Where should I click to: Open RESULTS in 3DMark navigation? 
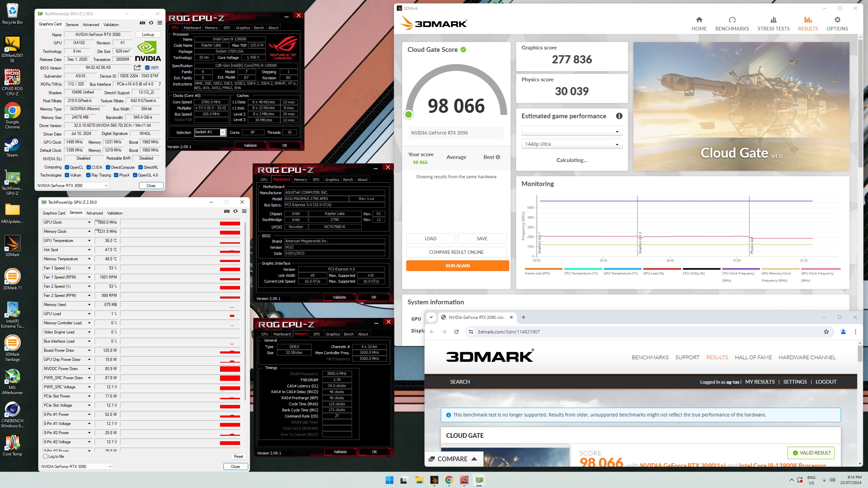(x=808, y=24)
